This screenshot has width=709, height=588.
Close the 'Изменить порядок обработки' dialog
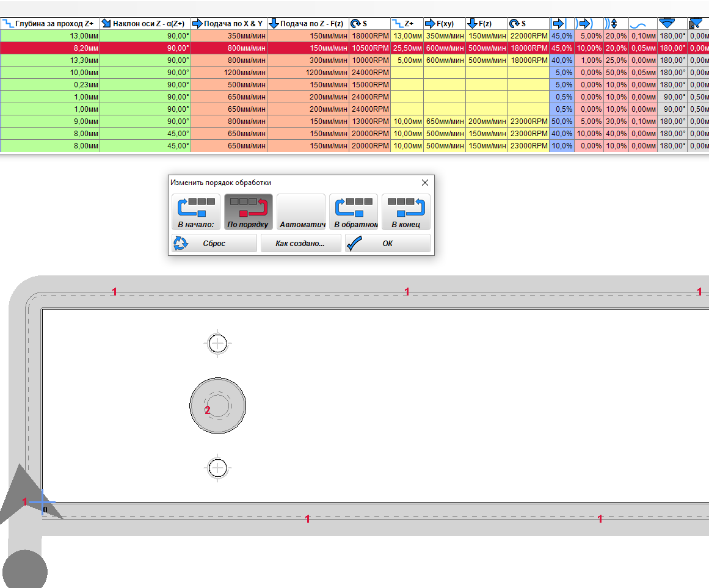(424, 183)
